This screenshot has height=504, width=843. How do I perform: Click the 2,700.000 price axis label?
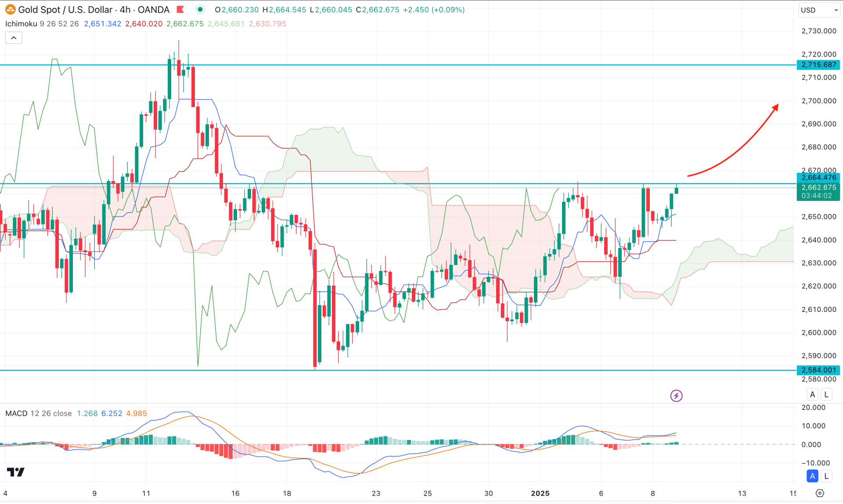point(818,101)
